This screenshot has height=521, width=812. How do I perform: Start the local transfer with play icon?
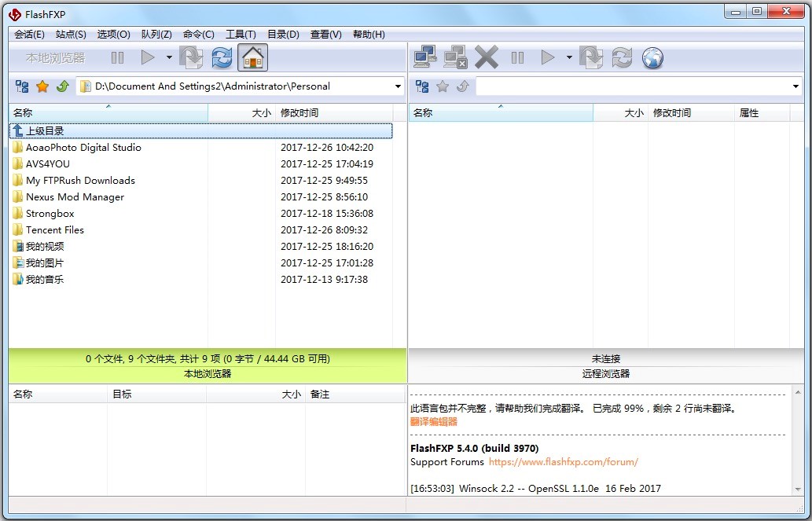[148, 57]
